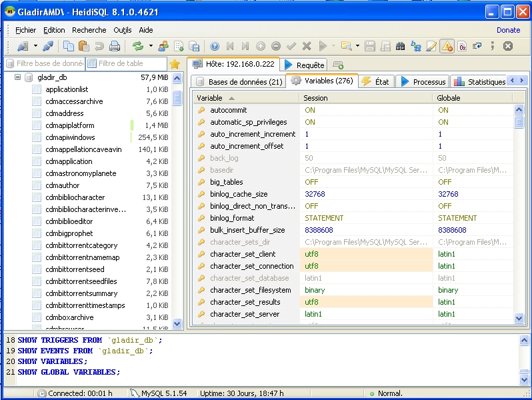Viewport: 532px width, 400px height.
Task: Open the session manager dropdown arrow
Action: pyautogui.click(x=35, y=46)
